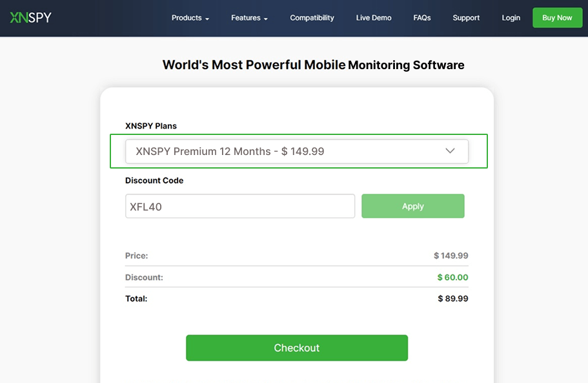Click the green $60.00 discount amount
The image size is (588, 383).
tap(452, 277)
